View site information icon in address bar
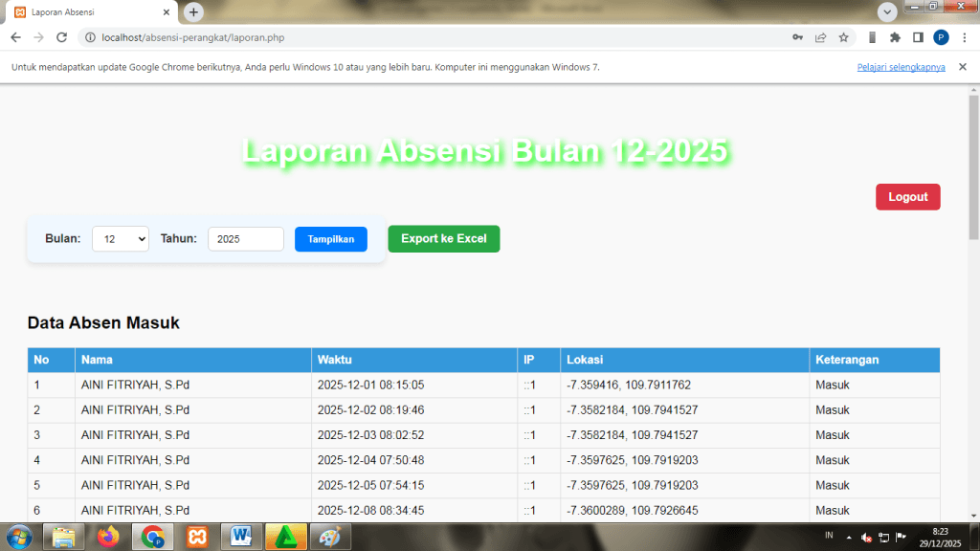Viewport: 980px width, 551px height. [x=90, y=37]
